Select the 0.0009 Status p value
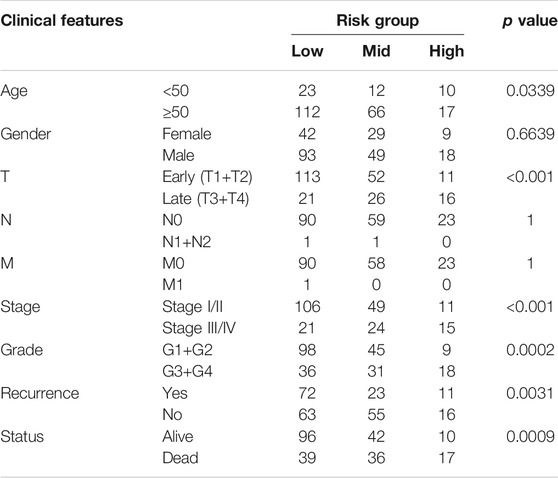 [530, 436]
